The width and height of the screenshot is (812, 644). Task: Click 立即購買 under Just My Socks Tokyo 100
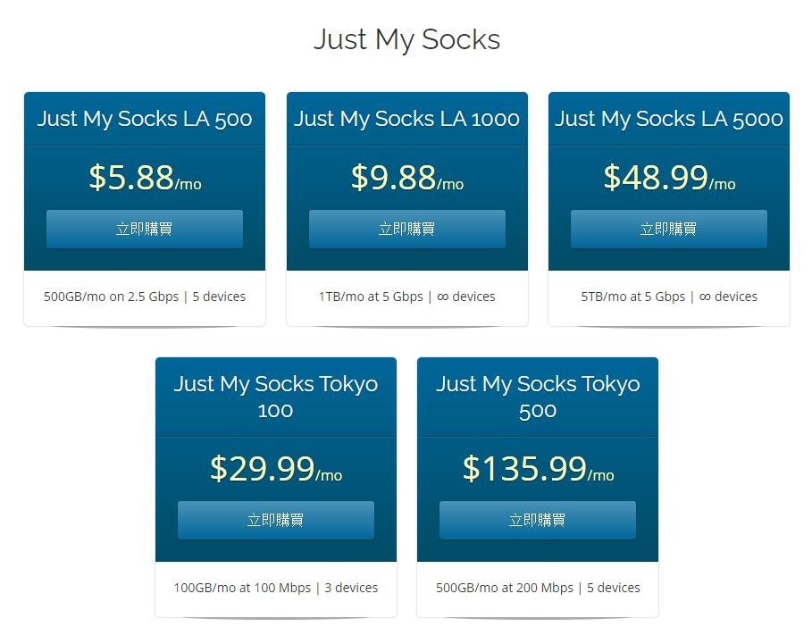tap(275, 520)
